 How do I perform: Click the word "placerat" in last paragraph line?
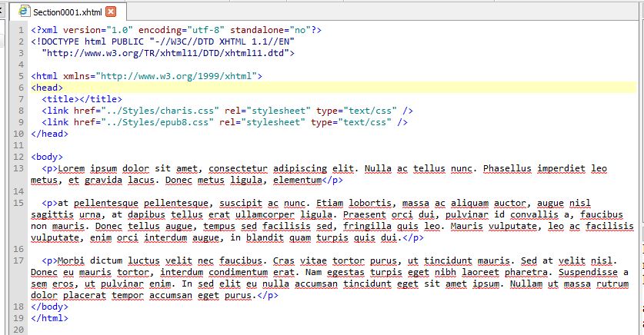click(85, 295)
